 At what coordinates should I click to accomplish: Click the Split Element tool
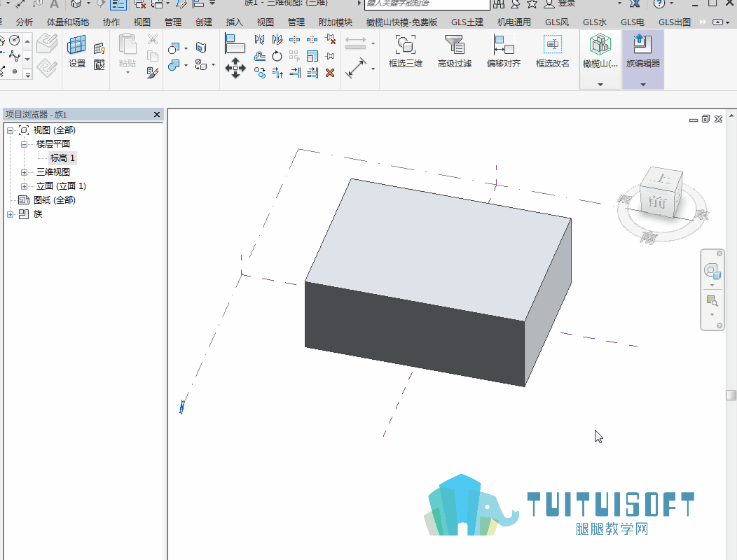(295, 39)
